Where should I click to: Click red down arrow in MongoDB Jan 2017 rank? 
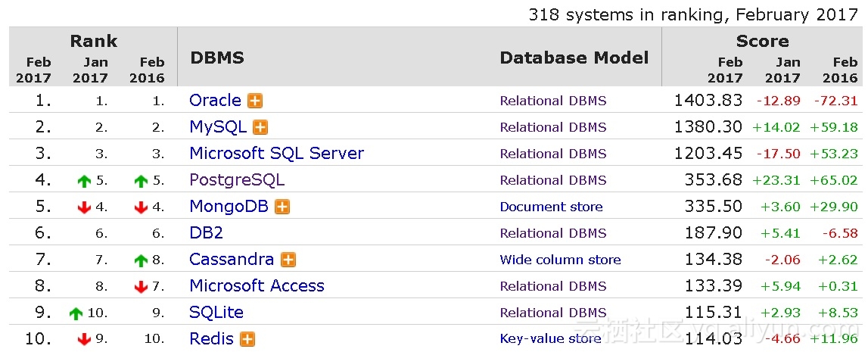click(84, 207)
